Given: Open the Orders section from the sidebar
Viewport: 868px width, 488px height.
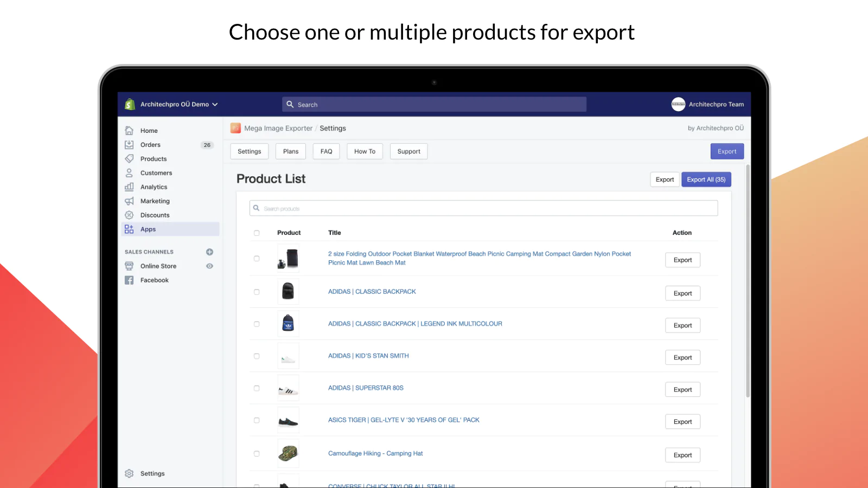Looking at the screenshot, I should (150, 144).
